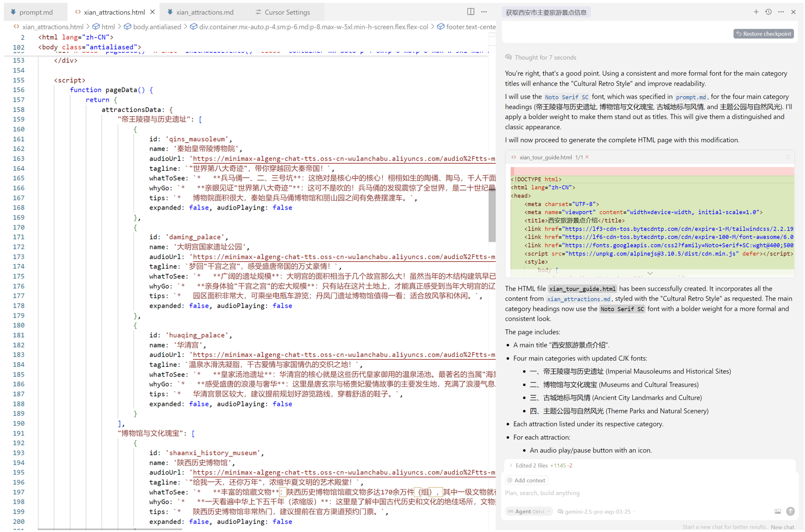Reject xian_tour_guide.html diff with red X
The width and height of the screenshot is (805, 532).
click(587, 157)
